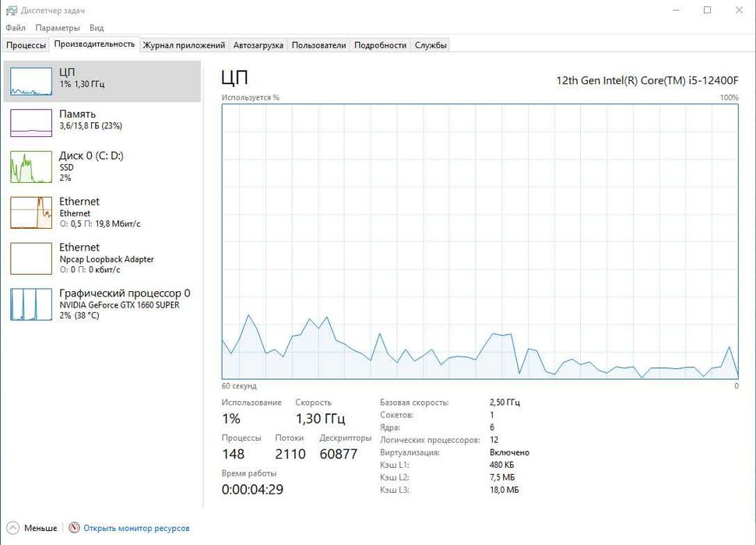The width and height of the screenshot is (756, 545).
Task: Switch to the Подробности tab
Action: click(380, 45)
